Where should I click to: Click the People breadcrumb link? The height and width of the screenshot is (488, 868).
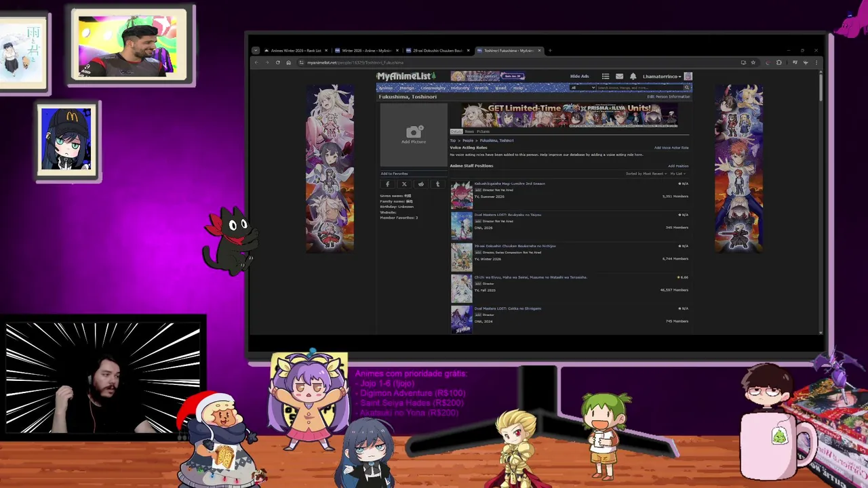coord(468,140)
